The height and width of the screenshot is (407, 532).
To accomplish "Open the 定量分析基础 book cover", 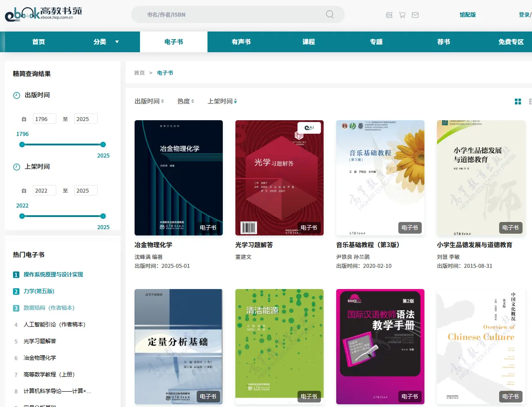I will (179, 347).
